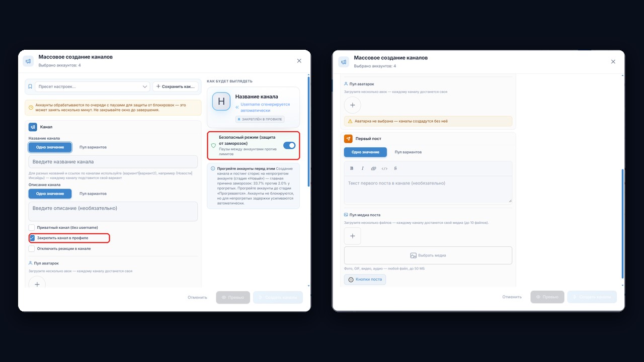This screenshot has width=644, height=362.
Task: Click the avatar plus circle above the Аватарка не выбрана warning
Action: point(352,105)
